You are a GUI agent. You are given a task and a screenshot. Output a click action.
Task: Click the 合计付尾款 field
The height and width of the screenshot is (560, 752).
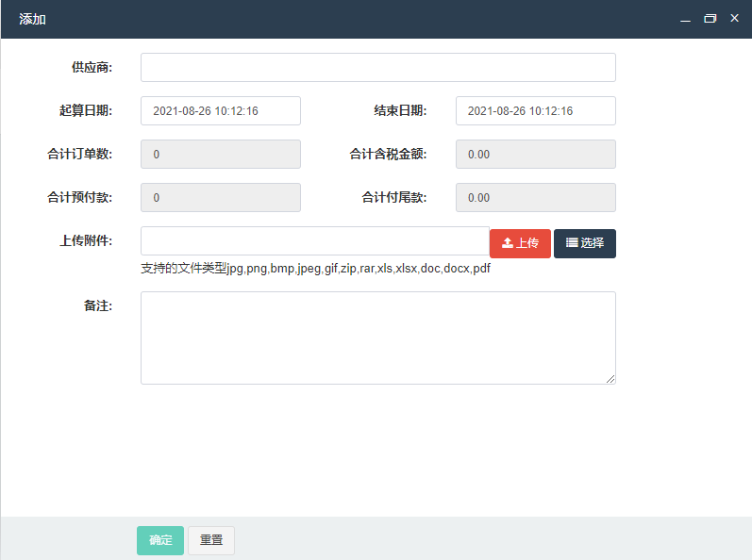(x=536, y=197)
